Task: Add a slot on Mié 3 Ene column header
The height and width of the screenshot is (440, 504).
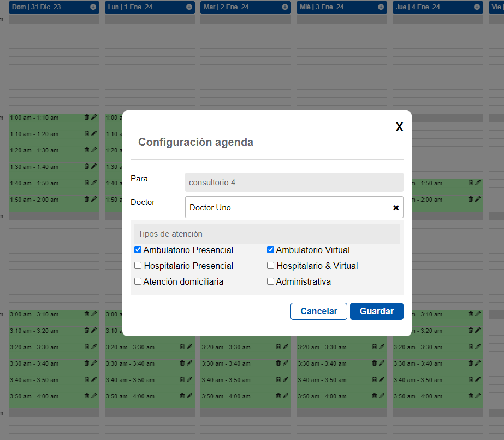Action: 381,7
